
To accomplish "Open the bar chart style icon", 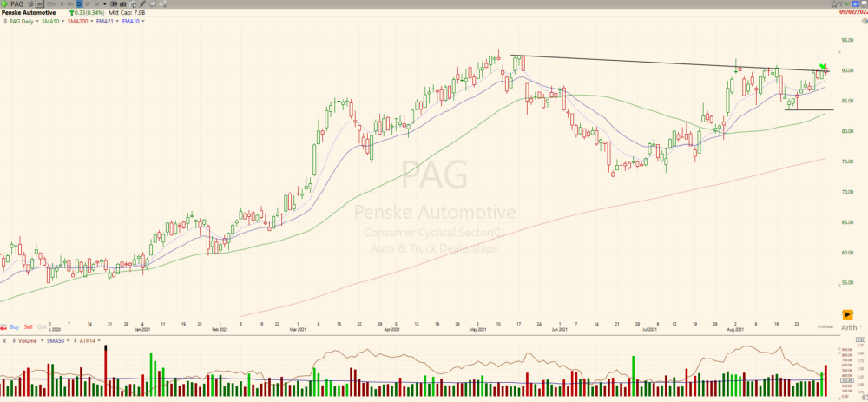I will coord(123,3).
